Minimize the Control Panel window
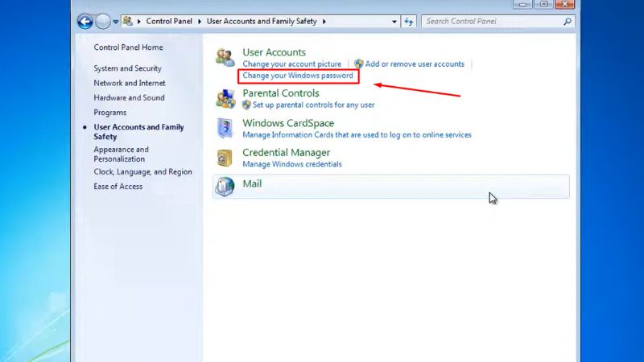The height and width of the screenshot is (362, 644). (x=522, y=4)
